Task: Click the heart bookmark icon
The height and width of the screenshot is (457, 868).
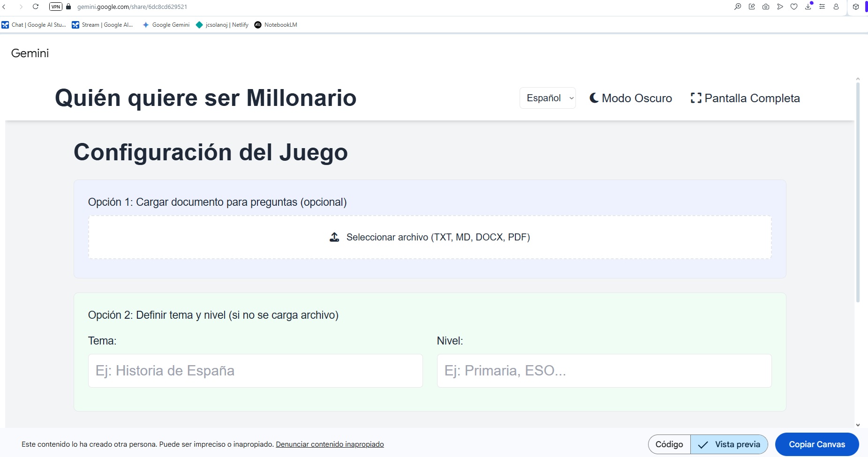Action: pos(794,7)
